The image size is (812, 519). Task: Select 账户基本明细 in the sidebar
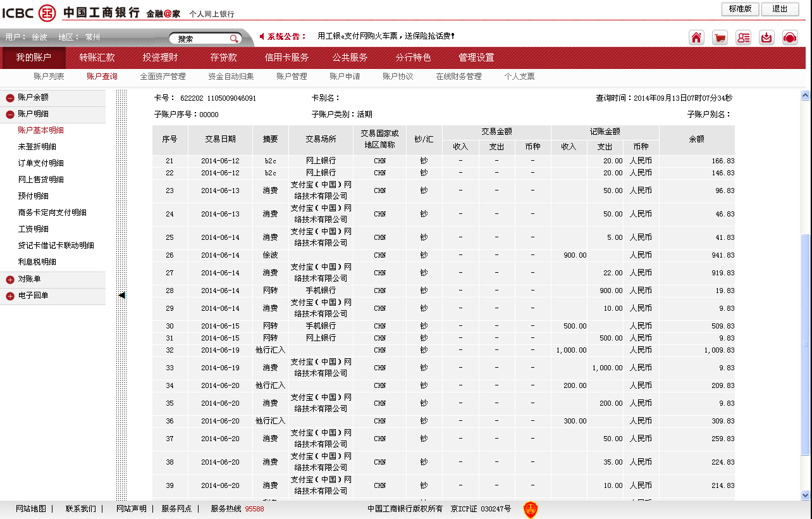pyautogui.click(x=40, y=130)
